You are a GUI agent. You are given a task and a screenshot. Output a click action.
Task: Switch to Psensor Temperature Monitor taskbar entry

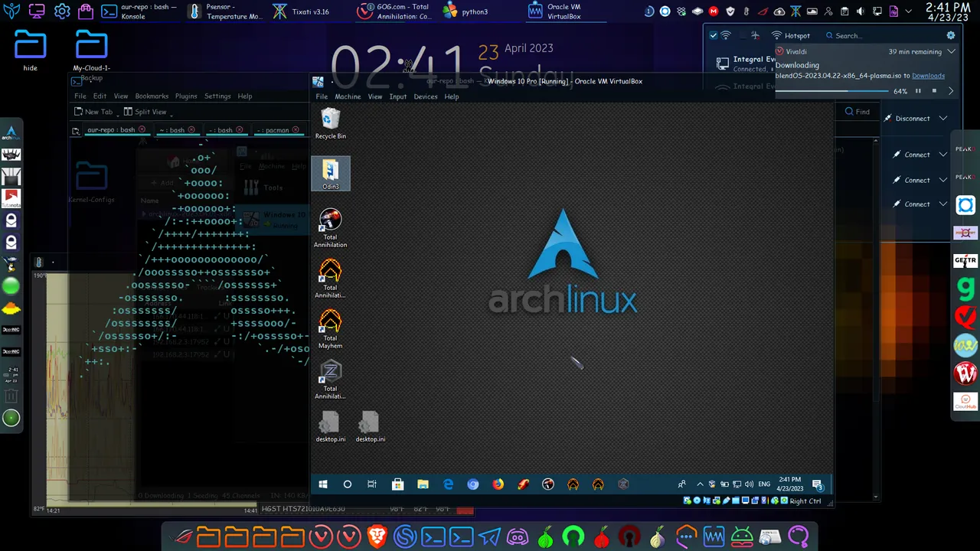click(225, 11)
